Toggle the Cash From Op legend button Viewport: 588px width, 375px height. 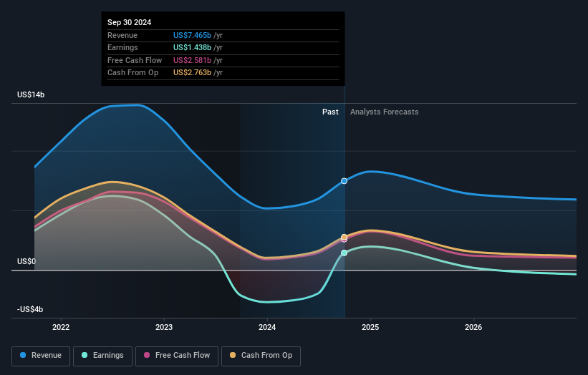coord(261,356)
